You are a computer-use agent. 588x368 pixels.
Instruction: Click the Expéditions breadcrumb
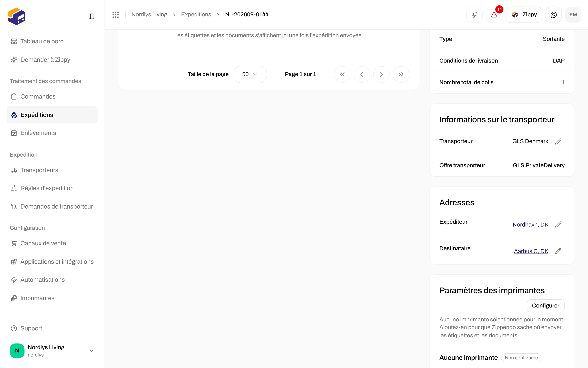click(x=196, y=15)
